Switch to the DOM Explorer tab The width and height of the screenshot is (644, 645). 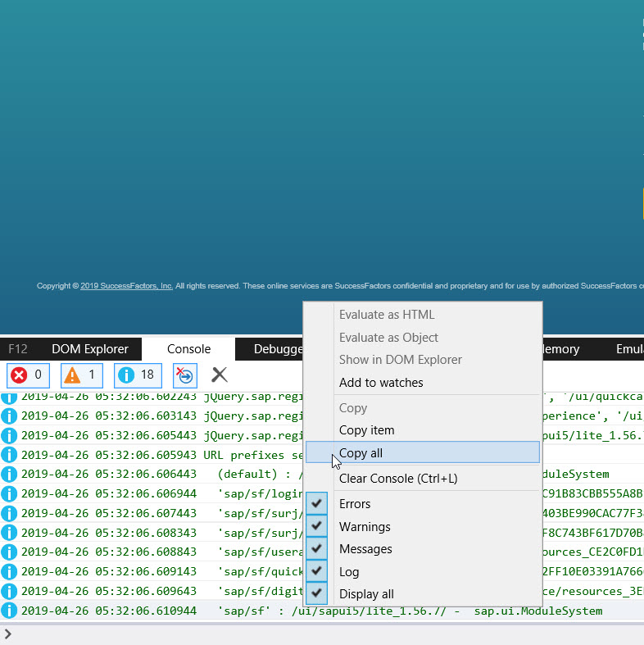[90, 349]
